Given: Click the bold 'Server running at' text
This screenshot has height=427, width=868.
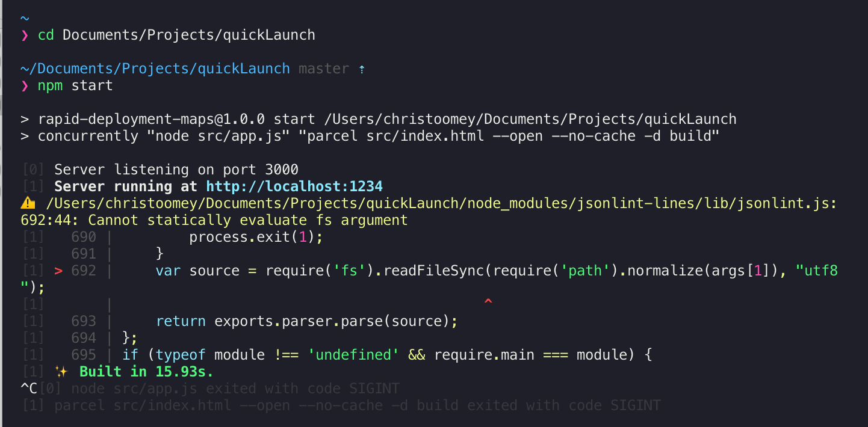Looking at the screenshot, I should click(126, 186).
